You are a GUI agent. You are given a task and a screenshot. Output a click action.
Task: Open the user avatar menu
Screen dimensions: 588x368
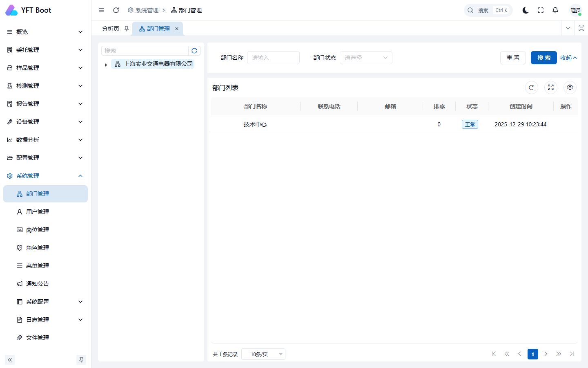(576, 10)
